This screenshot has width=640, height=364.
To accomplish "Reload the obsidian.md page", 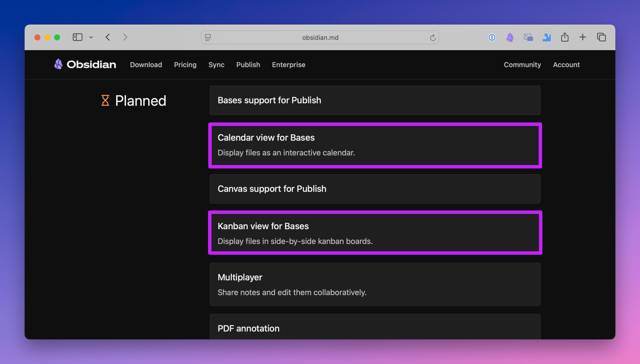I will [433, 38].
